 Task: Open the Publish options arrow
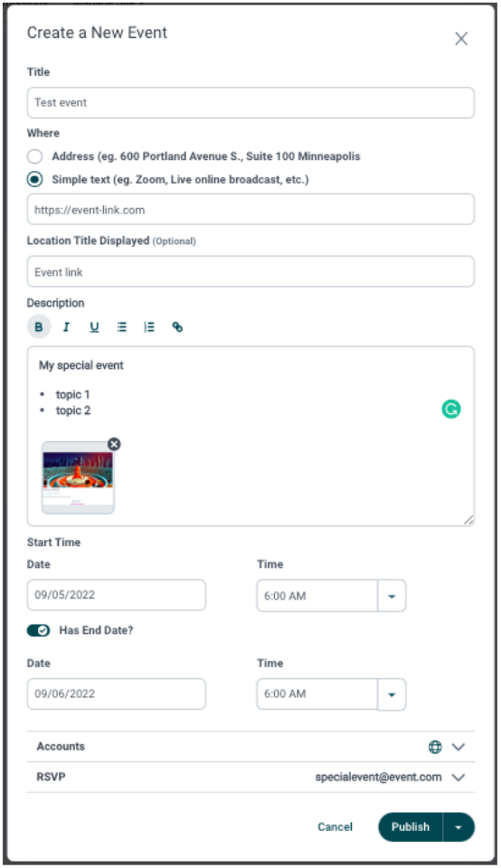tap(458, 827)
